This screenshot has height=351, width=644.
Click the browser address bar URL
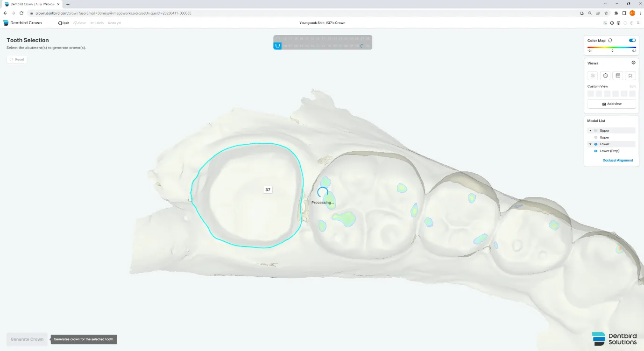pos(113,13)
